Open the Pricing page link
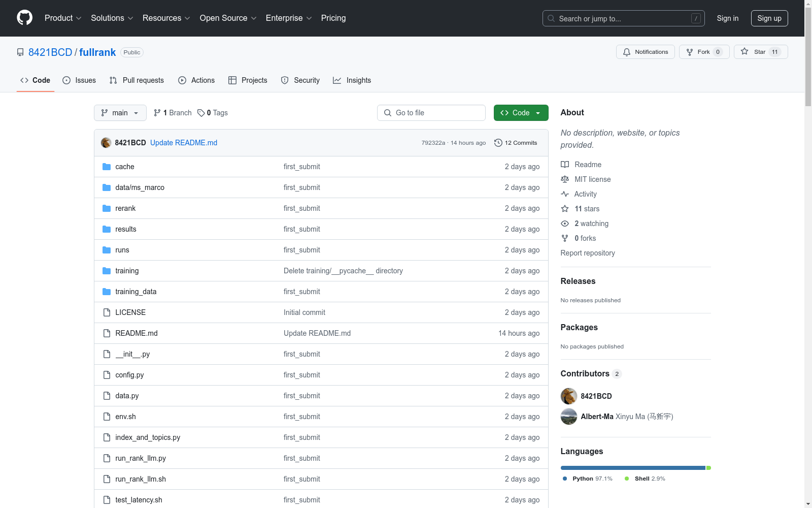 click(333, 18)
